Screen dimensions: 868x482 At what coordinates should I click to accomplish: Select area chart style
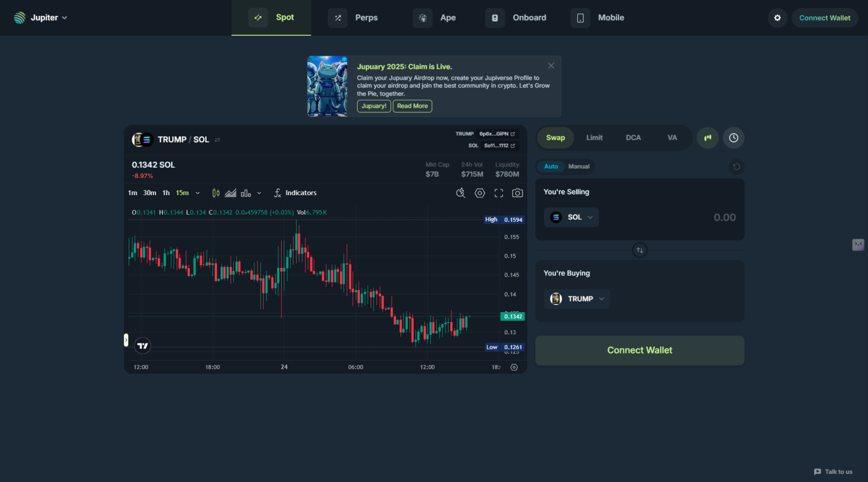coord(231,193)
